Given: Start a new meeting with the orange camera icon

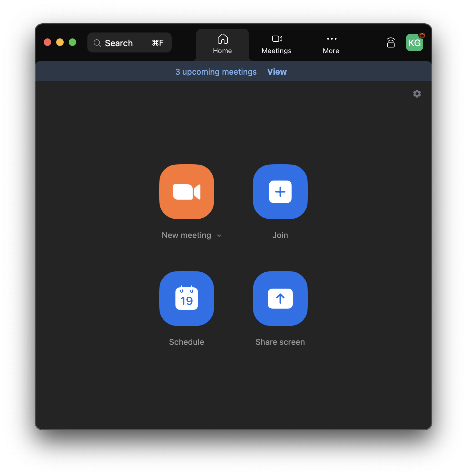Looking at the screenshot, I should click(186, 192).
